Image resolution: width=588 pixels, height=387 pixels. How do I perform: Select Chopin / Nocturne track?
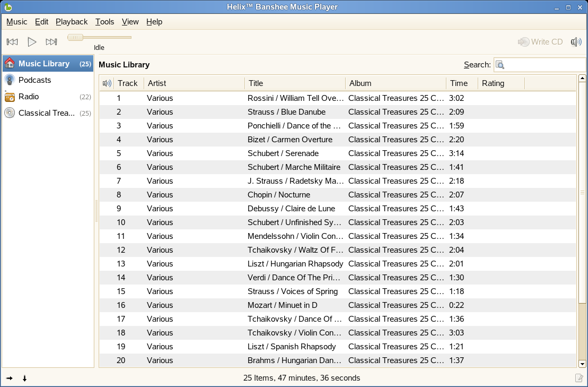click(x=338, y=195)
